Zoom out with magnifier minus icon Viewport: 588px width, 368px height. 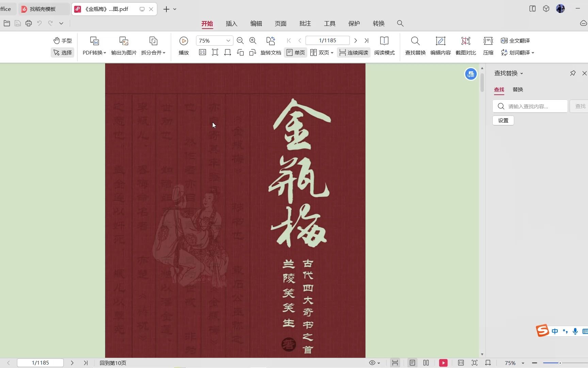tap(240, 41)
